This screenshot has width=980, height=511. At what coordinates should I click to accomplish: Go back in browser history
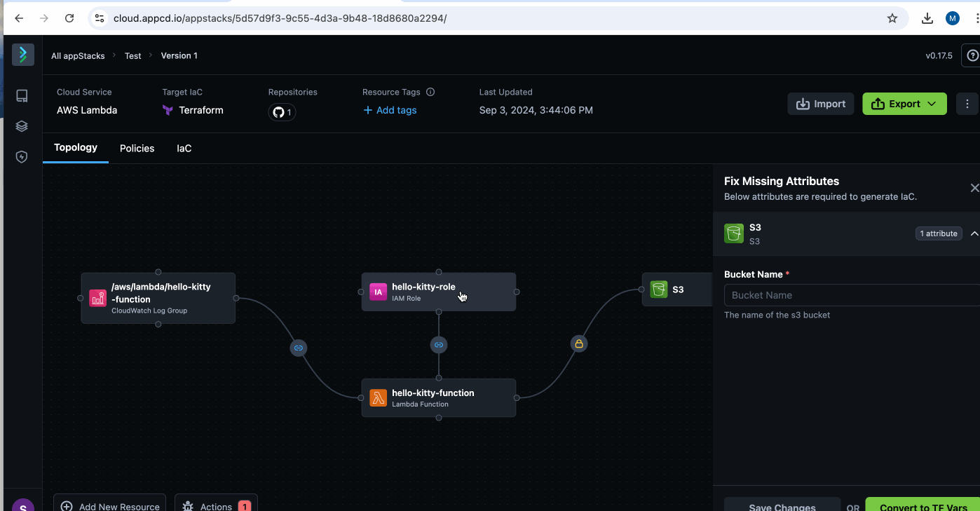tap(19, 18)
